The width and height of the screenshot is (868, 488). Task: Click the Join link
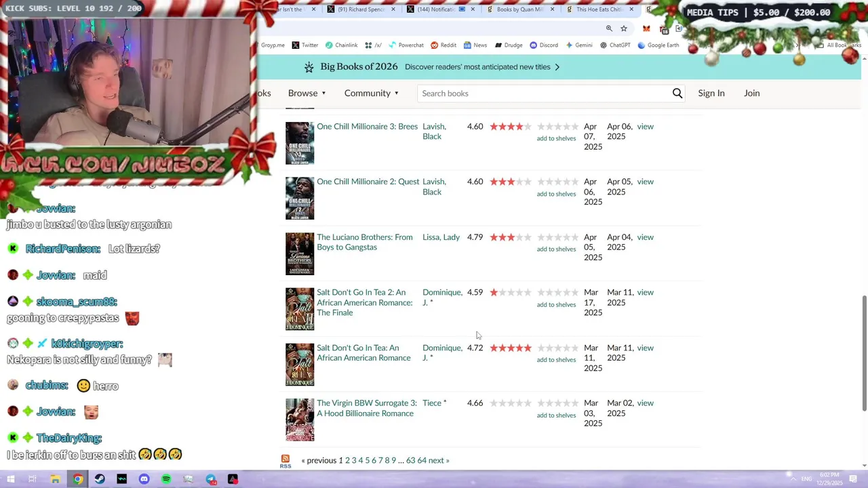tap(751, 93)
